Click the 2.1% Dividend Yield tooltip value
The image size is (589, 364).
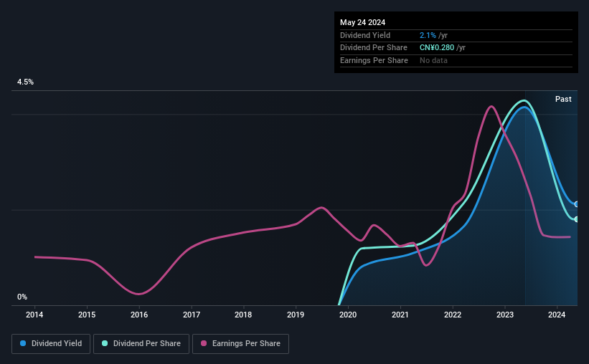tap(428, 35)
